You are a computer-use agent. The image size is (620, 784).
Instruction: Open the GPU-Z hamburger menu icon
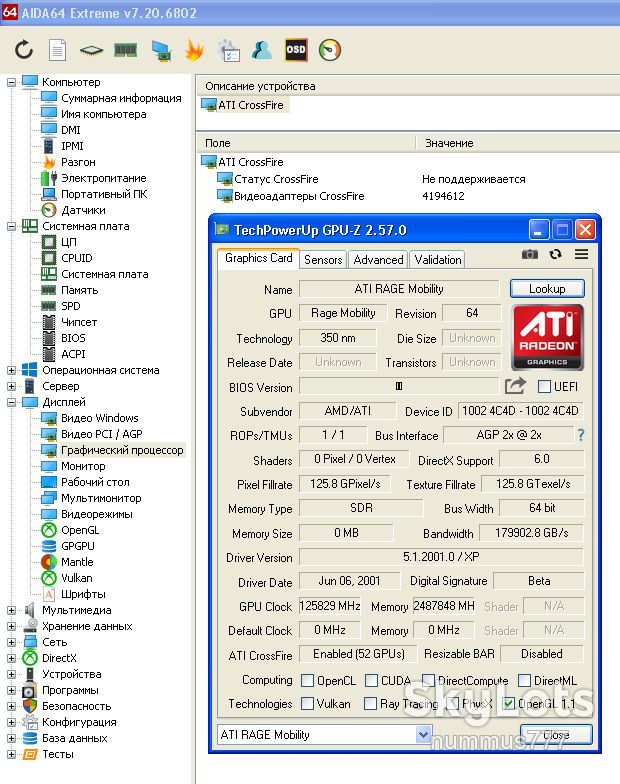point(581,254)
